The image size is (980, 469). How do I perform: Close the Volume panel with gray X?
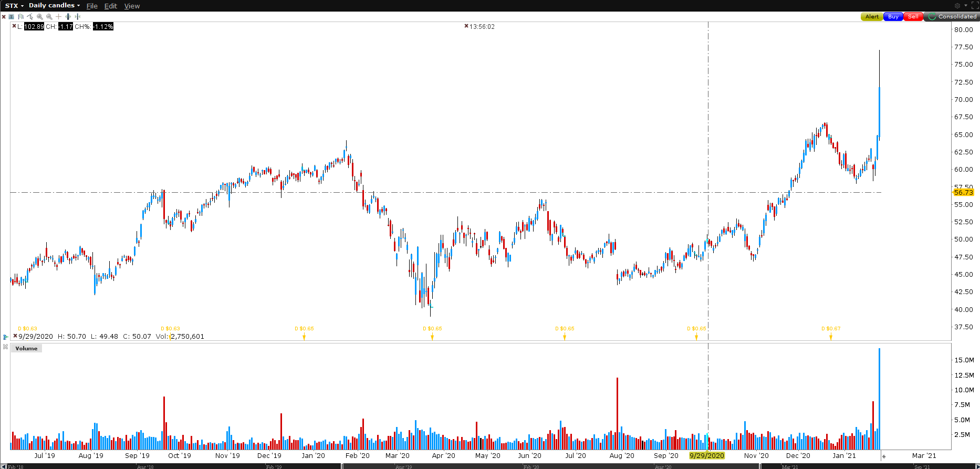pos(5,347)
